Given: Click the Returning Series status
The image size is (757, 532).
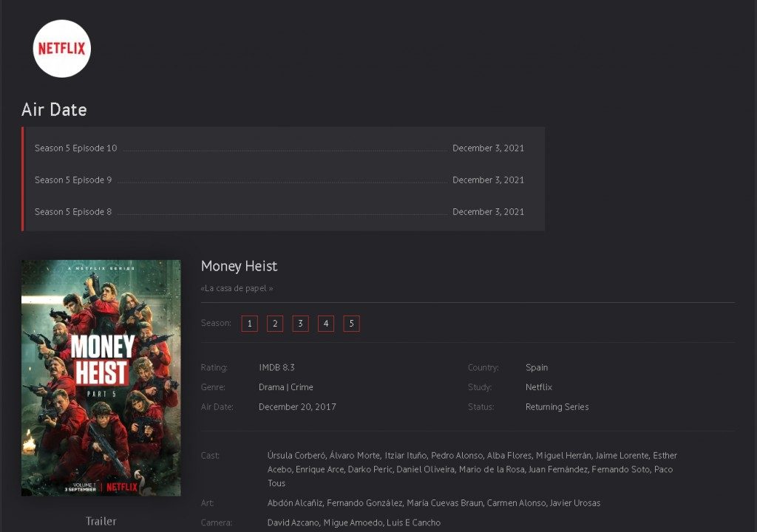Looking at the screenshot, I should pos(557,406).
